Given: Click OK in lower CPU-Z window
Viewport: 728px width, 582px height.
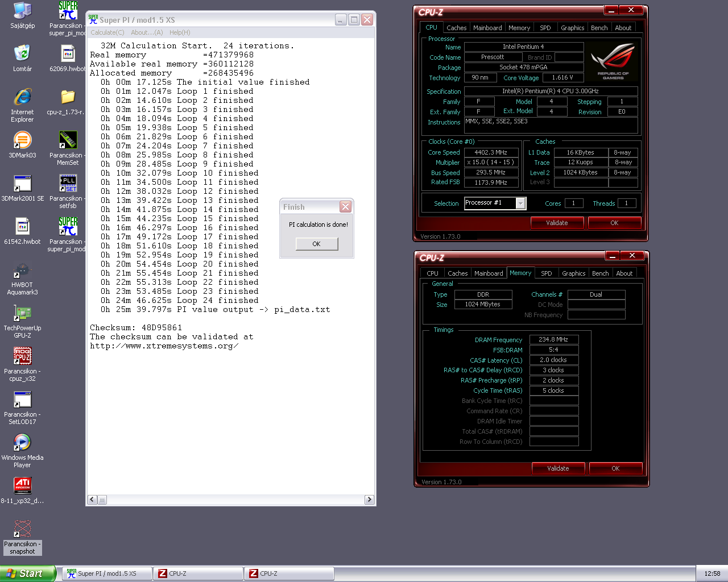Looking at the screenshot, I should 615,468.
